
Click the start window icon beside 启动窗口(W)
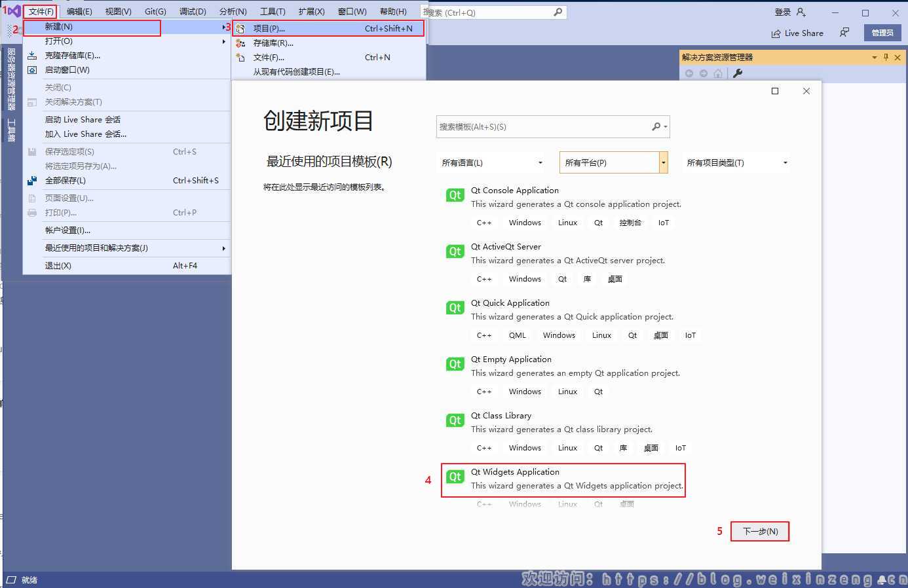tap(32, 70)
